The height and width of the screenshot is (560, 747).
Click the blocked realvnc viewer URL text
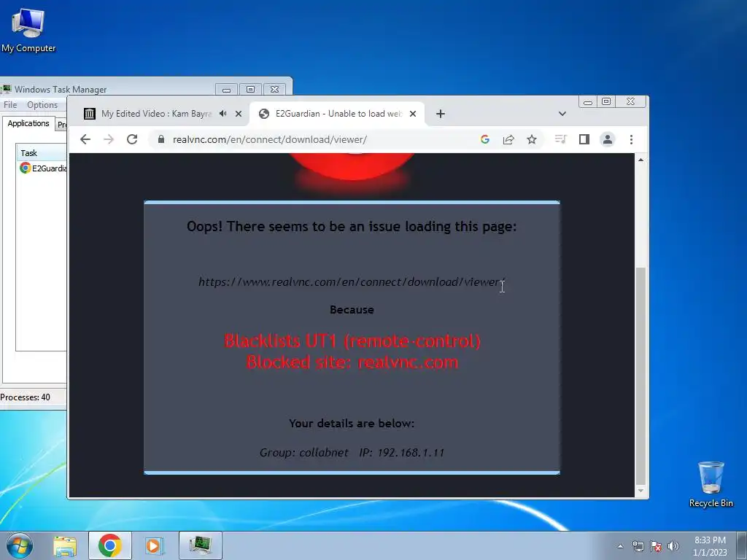(x=352, y=281)
